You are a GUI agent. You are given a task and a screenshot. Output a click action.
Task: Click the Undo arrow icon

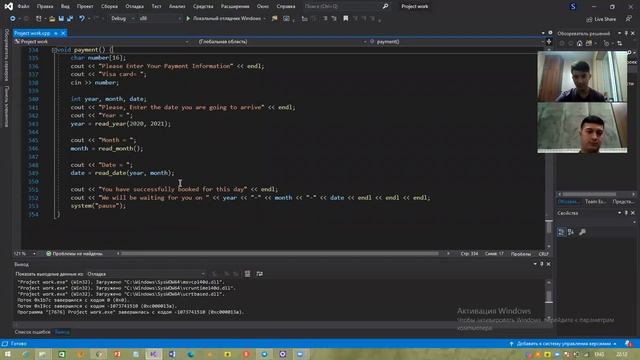click(82, 18)
